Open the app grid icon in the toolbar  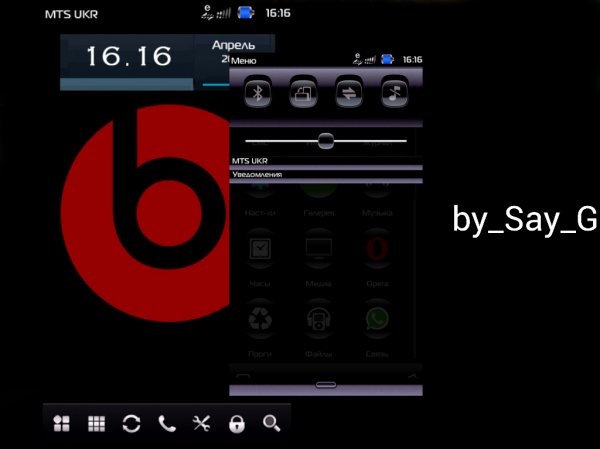coord(96,423)
